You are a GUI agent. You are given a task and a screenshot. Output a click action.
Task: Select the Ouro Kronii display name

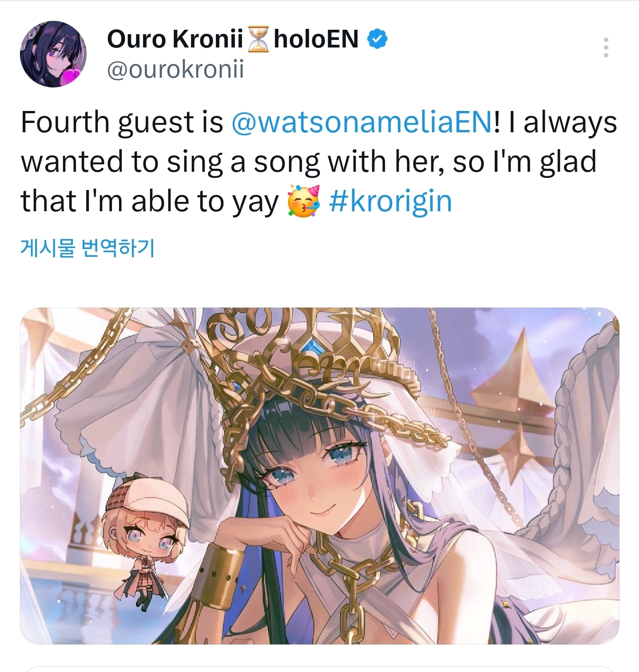click(175, 39)
